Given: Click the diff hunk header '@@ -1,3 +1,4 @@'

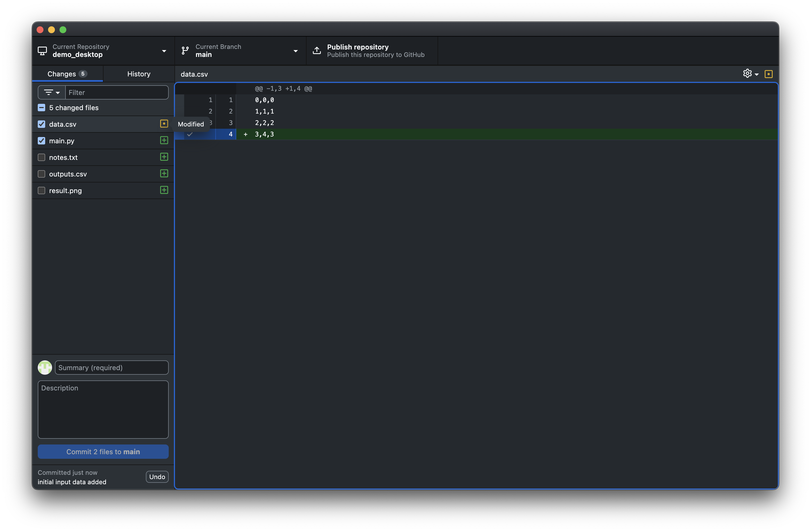Looking at the screenshot, I should [x=283, y=89].
